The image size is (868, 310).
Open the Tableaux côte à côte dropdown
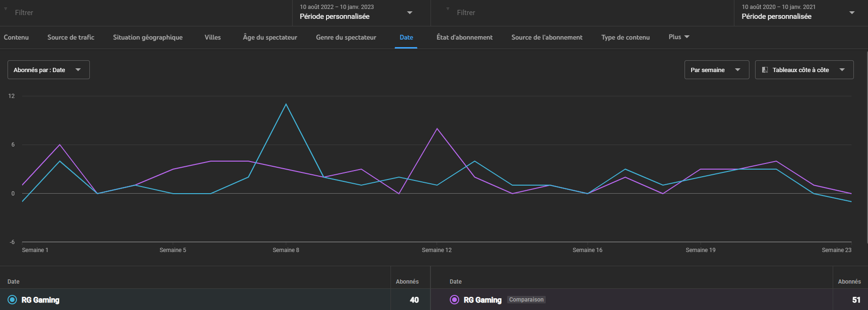pos(804,70)
